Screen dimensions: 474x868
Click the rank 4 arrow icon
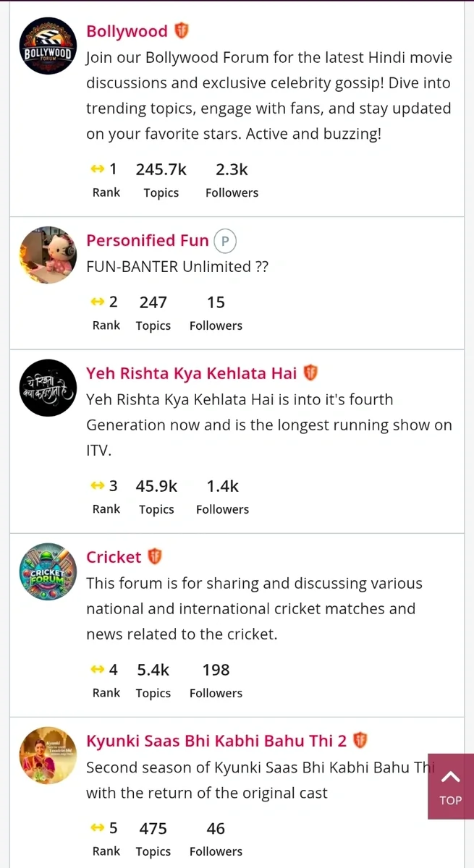pos(98,670)
